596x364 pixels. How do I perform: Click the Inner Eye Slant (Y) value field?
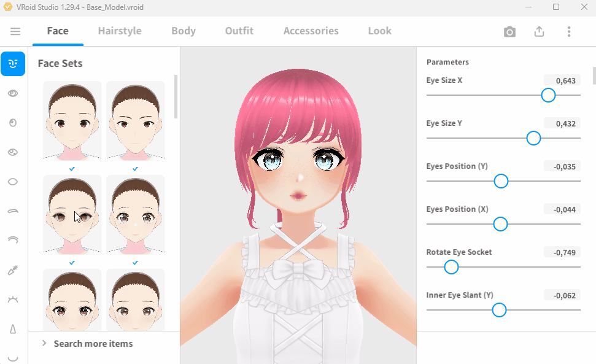tap(562, 295)
